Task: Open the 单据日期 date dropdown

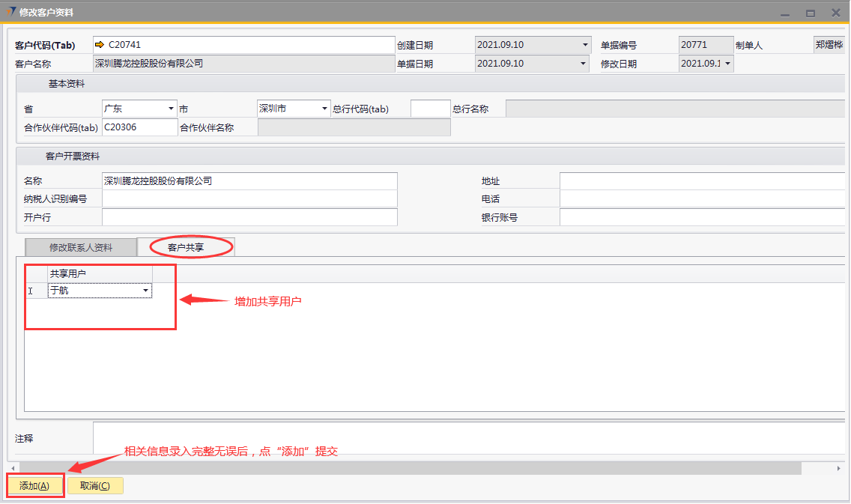Action: point(585,64)
